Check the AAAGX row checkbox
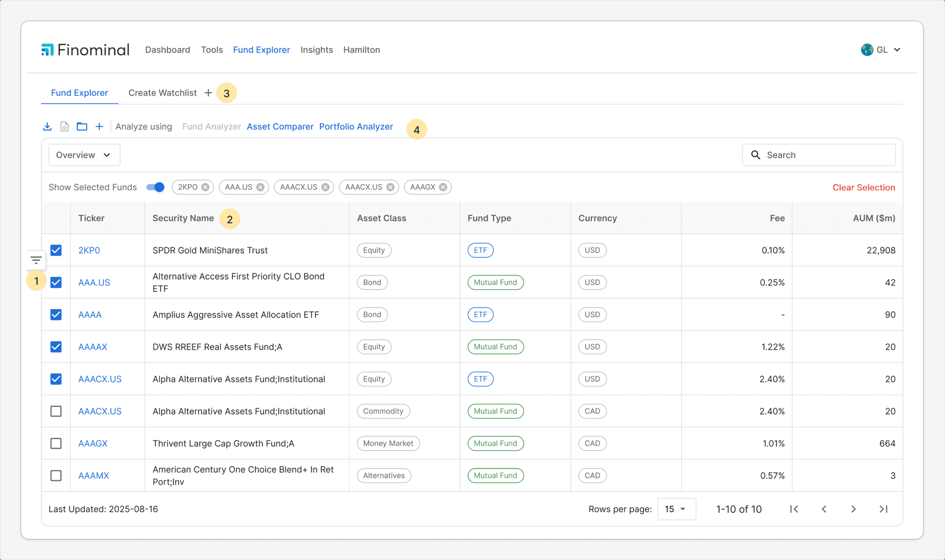 coord(56,443)
